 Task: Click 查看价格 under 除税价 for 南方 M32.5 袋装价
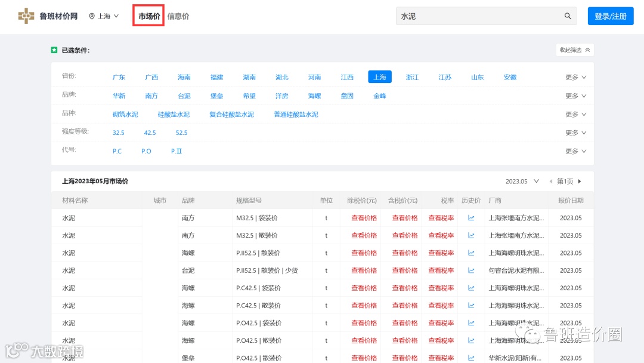tap(364, 218)
